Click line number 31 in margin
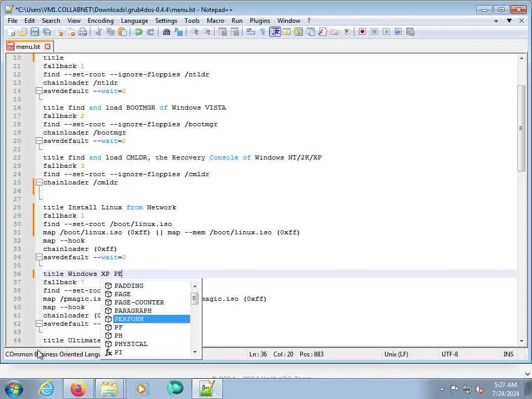 [17, 232]
